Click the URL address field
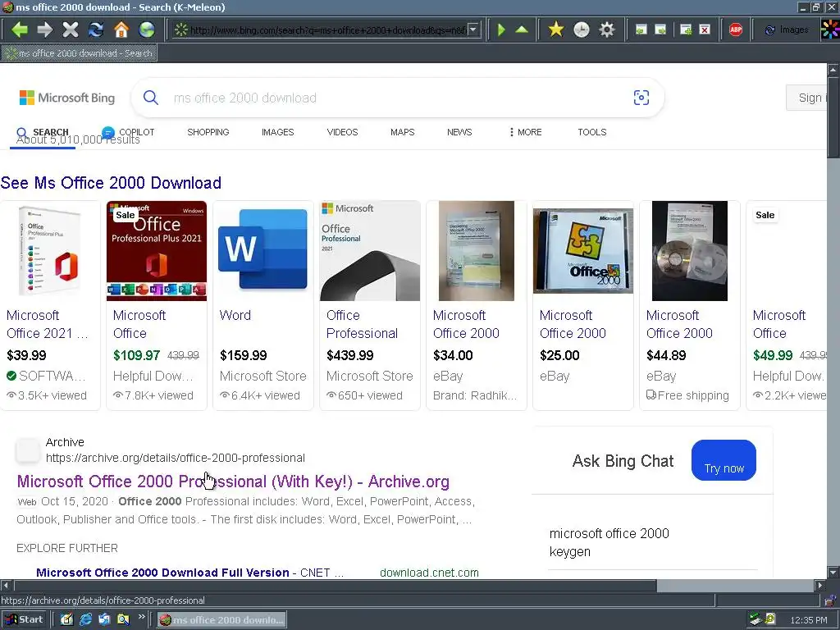 [x=326, y=30]
